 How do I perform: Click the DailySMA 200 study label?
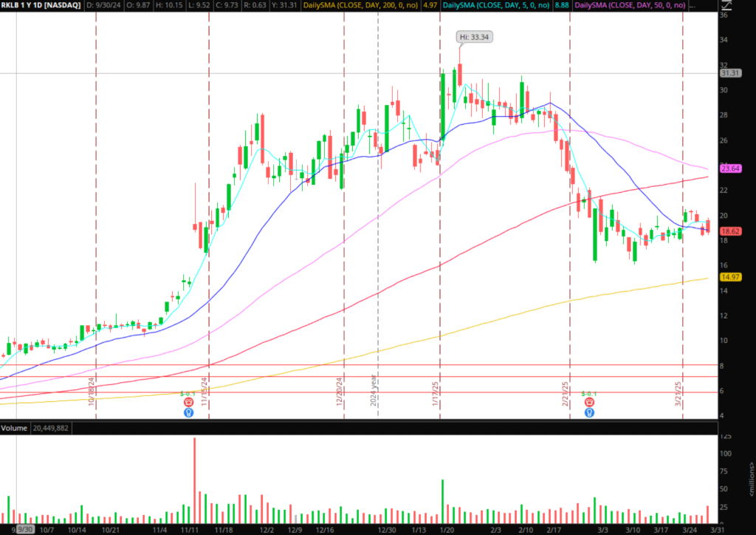(x=360, y=5)
